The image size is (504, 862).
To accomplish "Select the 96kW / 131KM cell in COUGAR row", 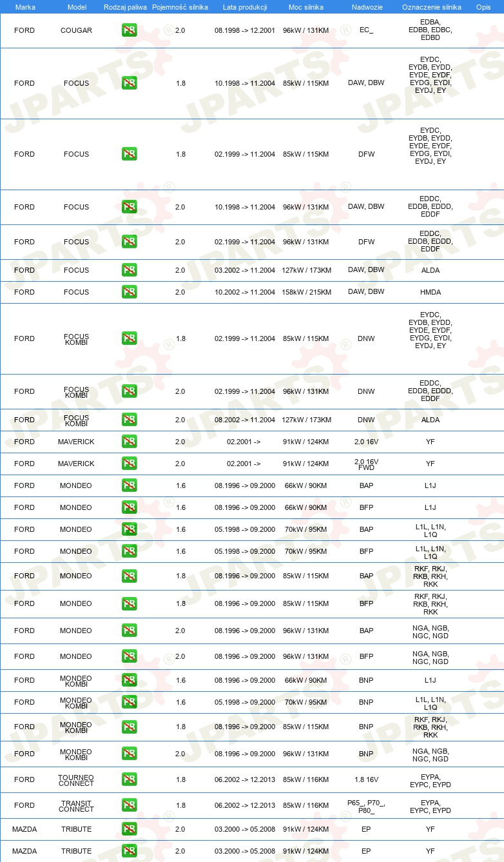I will click(x=305, y=30).
